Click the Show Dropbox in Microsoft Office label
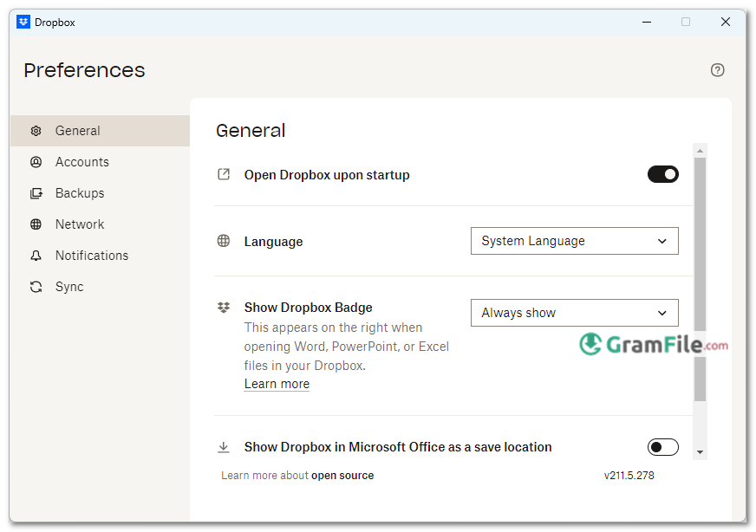 (x=398, y=447)
